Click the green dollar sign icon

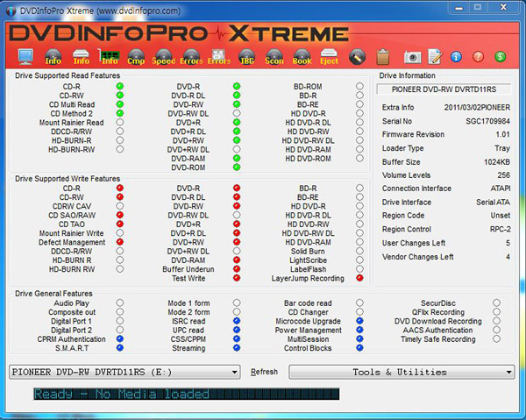coord(500,57)
